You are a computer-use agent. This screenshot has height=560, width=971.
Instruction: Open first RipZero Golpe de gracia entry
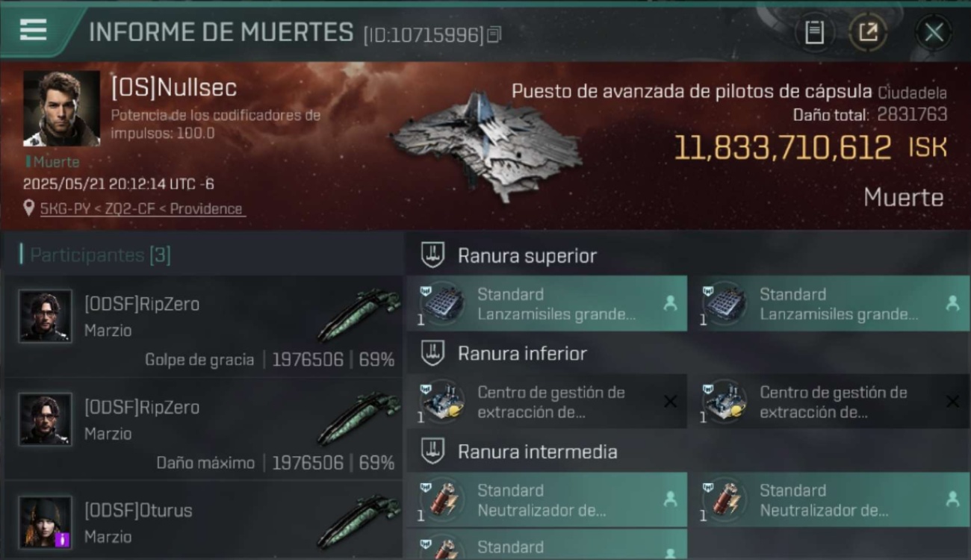(203, 326)
